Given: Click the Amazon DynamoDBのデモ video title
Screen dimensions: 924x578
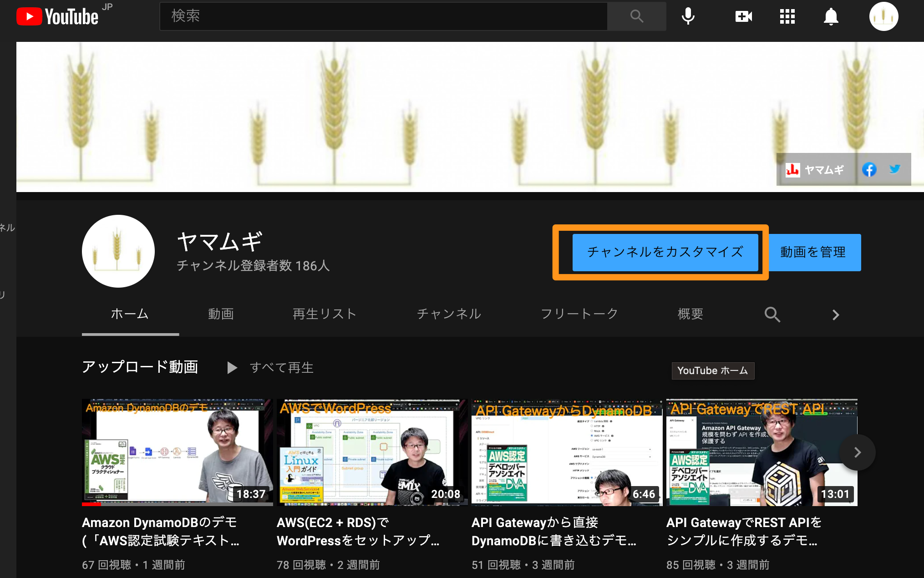Looking at the screenshot, I should 161,532.
